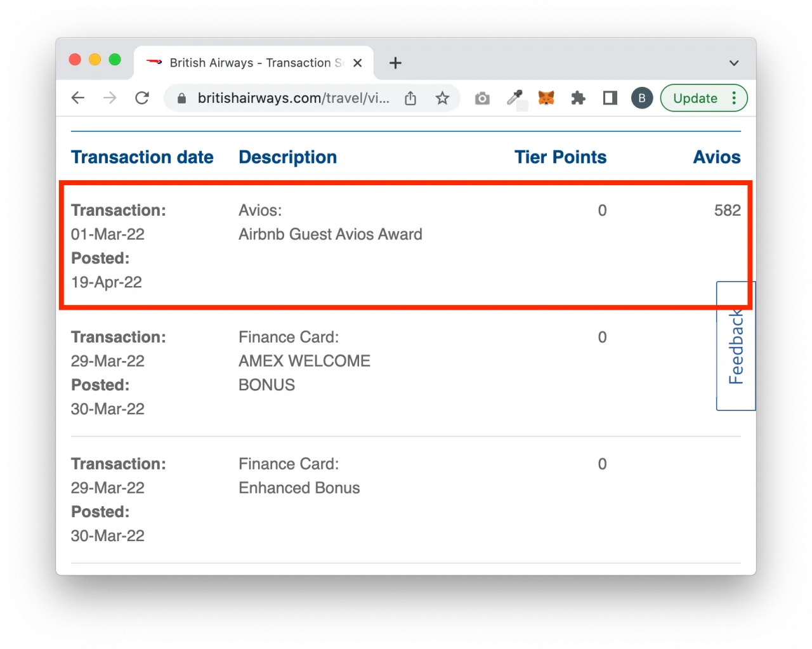Click Tier Points 0 in Airbnb row
Image resolution: width=812 pixels, height=649 pixels.
click(x=603, y=210)
